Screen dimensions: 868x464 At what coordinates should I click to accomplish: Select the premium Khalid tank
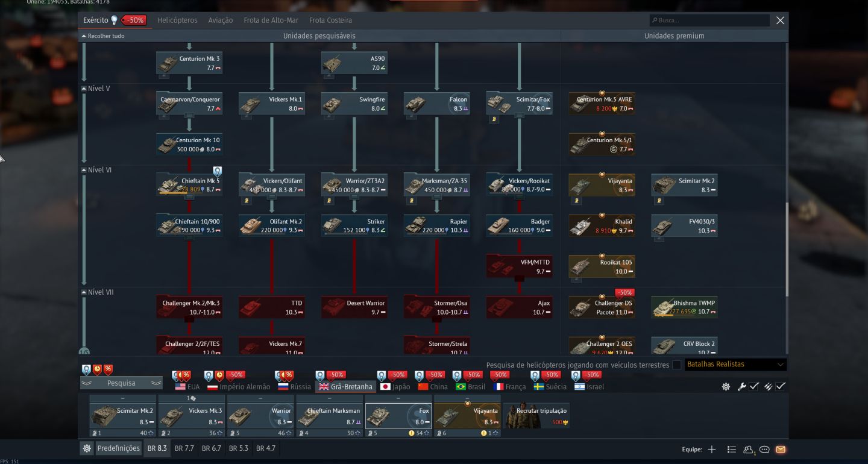602,226
